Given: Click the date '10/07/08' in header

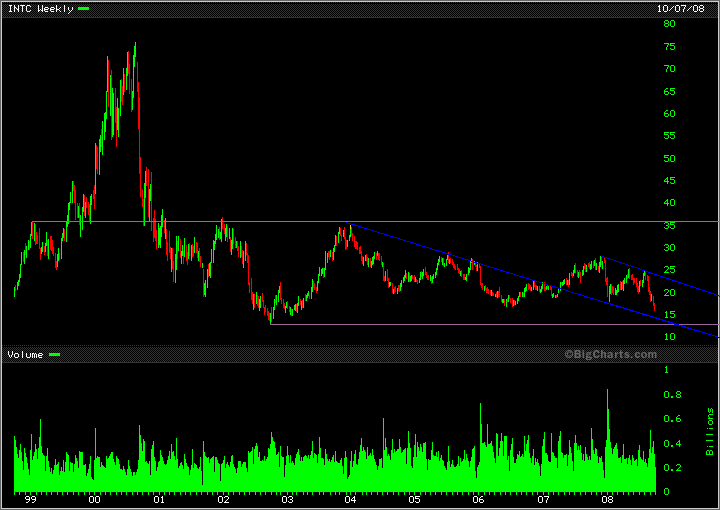Looking at the screenshot, I should 680,9.
